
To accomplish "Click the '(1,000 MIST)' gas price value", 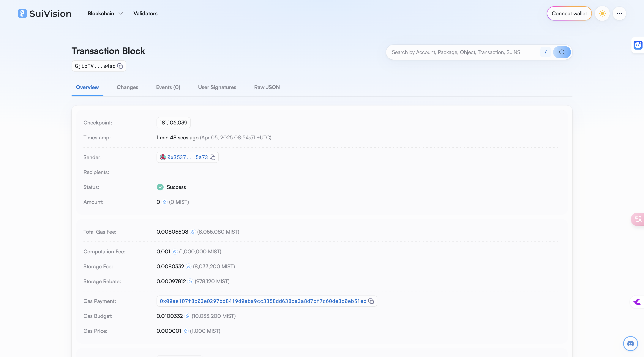I will point(205,331).
